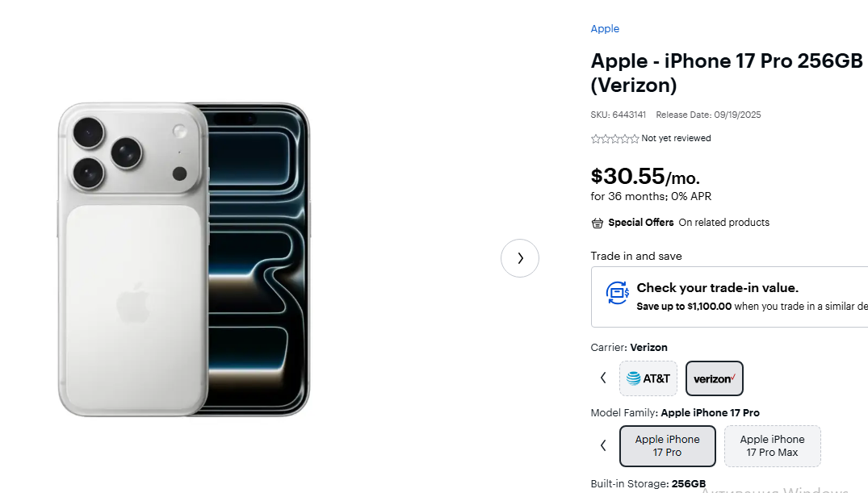Click the SKU 6443141 text
Image resolution: width=868 pixels, height=493 pixels.
pos(618,115)
